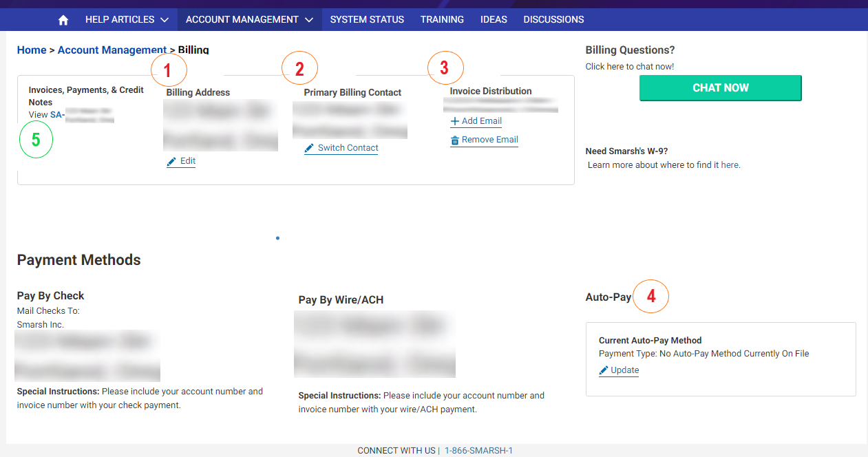
Task: Open the Training menu item
Action: point(442,19)
